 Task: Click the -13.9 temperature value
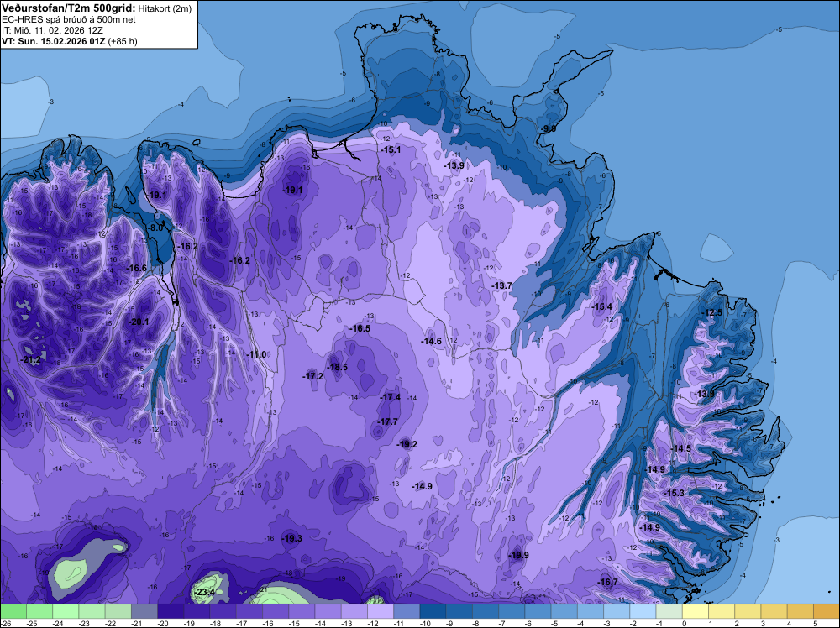click(454, 166)
